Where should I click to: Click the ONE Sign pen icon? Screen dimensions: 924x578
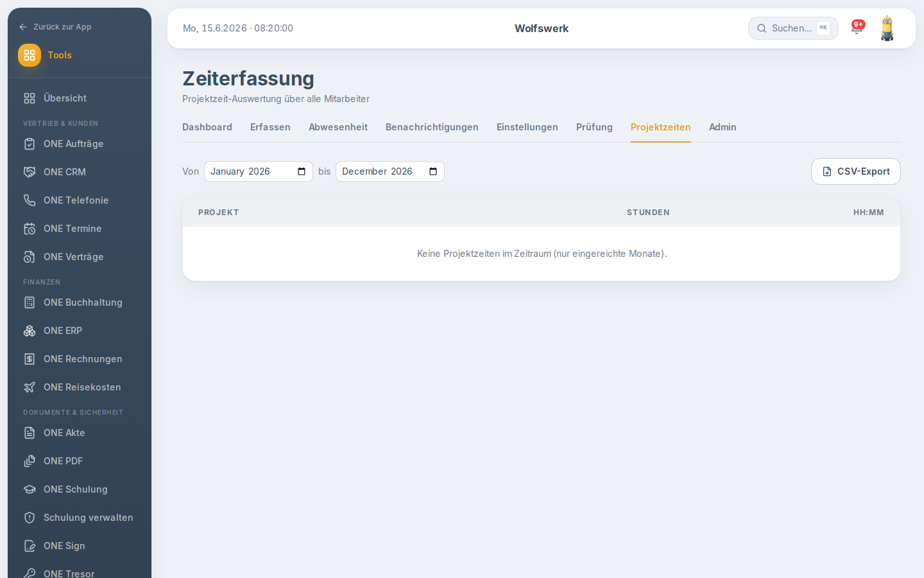tap(30, 546)
